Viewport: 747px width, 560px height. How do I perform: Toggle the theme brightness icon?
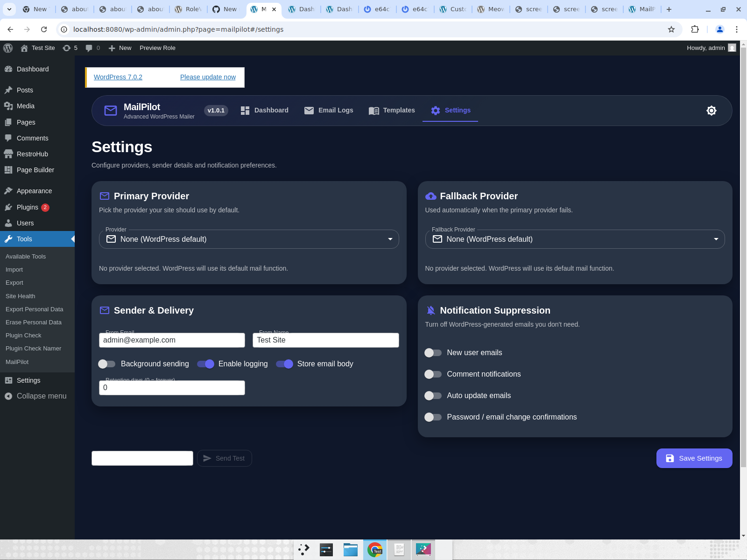712,111
